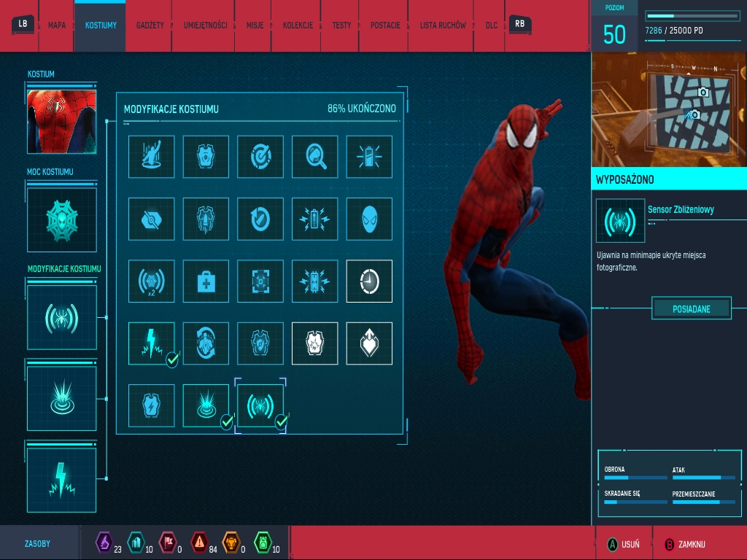Screen dimensions: 747x560
Task: Choose the armor vest with rocket mod
Action: point(206,219)
